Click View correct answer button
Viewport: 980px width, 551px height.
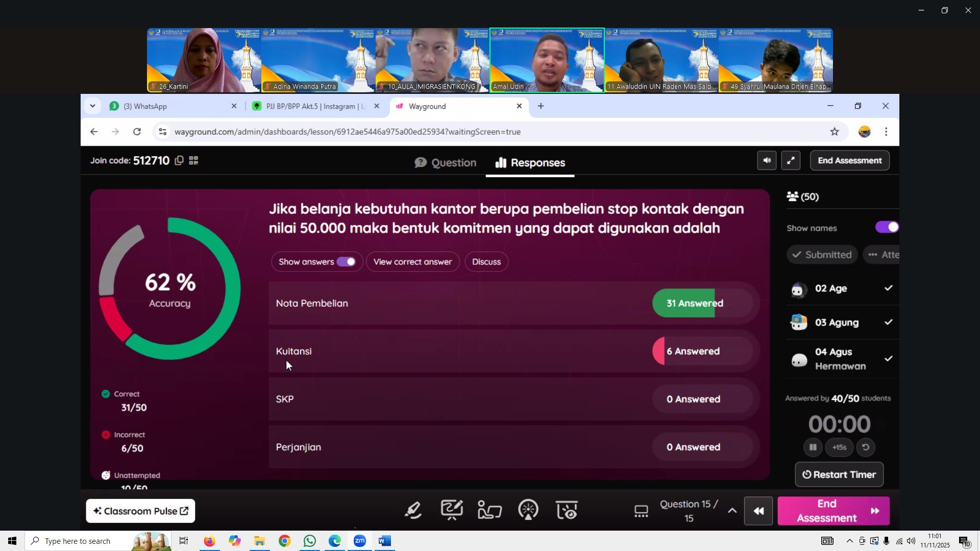click(412, 262)
